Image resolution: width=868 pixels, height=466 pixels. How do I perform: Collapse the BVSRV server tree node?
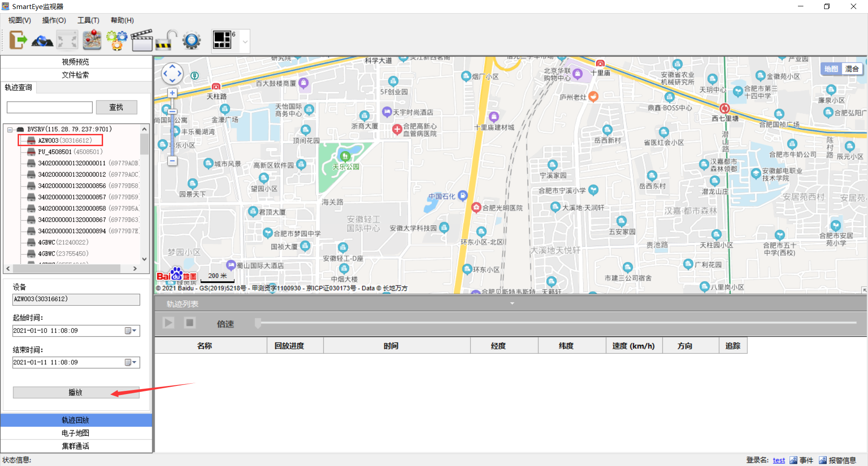10,130
